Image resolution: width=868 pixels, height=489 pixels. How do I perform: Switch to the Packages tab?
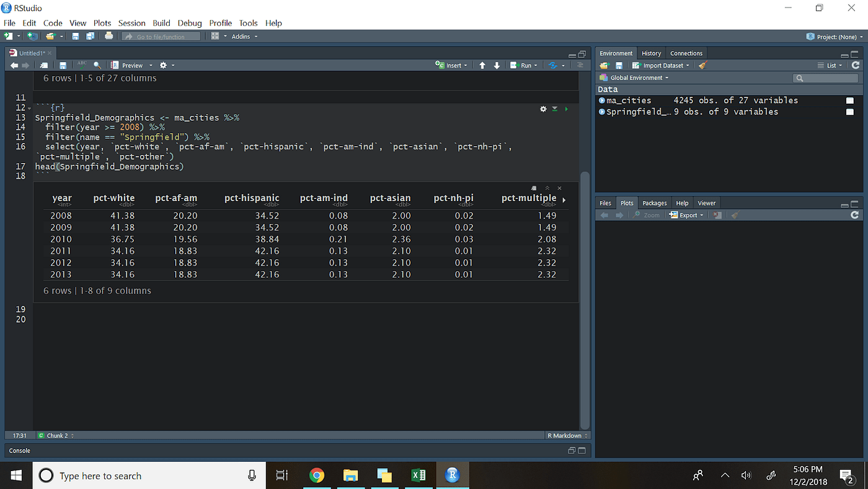655,203
